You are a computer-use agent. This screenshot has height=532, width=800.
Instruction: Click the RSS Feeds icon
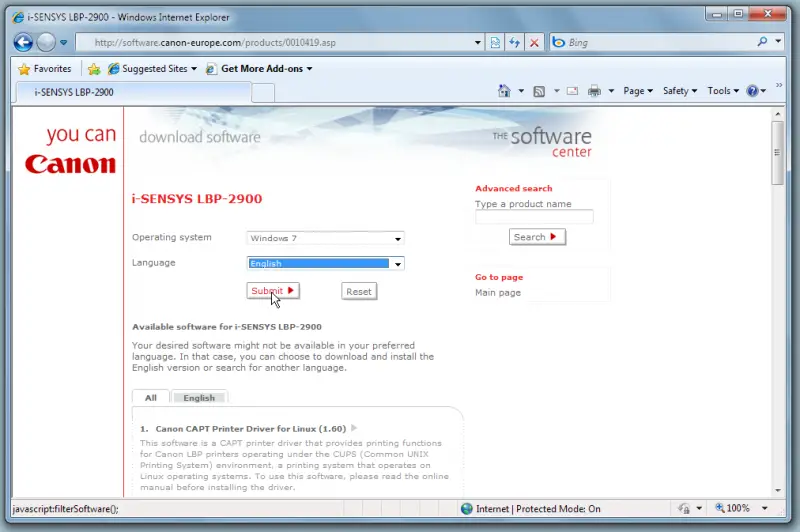539,91
